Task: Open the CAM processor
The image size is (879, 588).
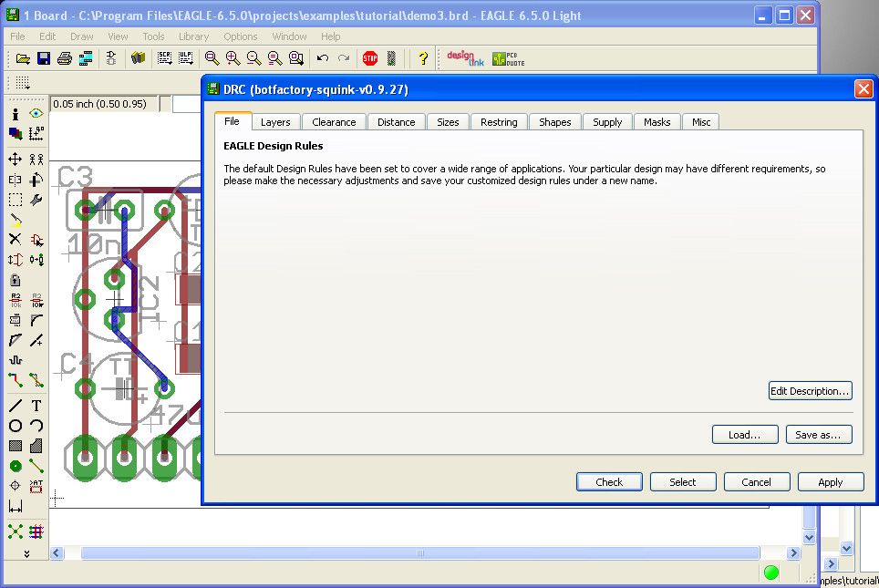Action: click(85, 57)
